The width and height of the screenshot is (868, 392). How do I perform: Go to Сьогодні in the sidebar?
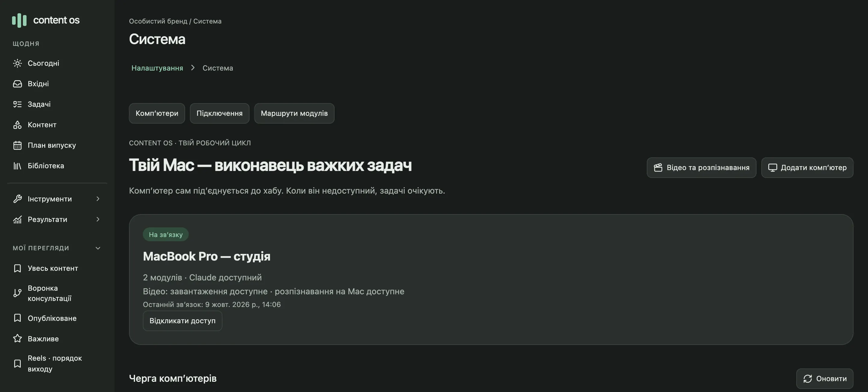[57, 63]
